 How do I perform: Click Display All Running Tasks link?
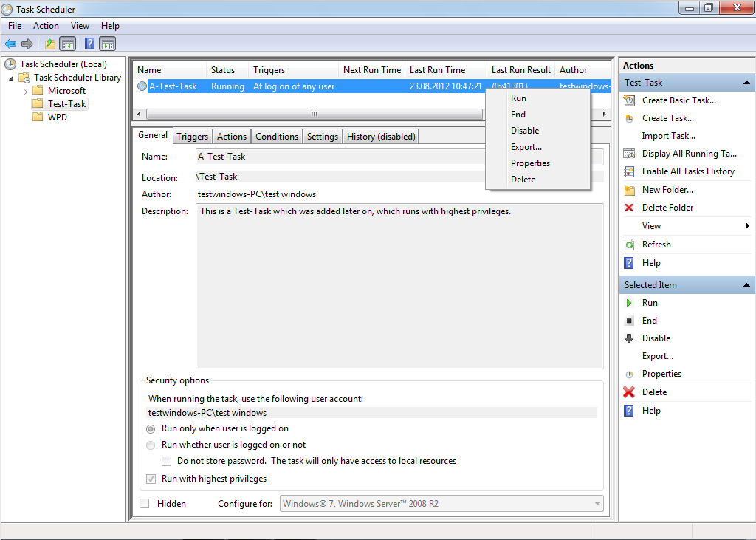click(689, 154)
